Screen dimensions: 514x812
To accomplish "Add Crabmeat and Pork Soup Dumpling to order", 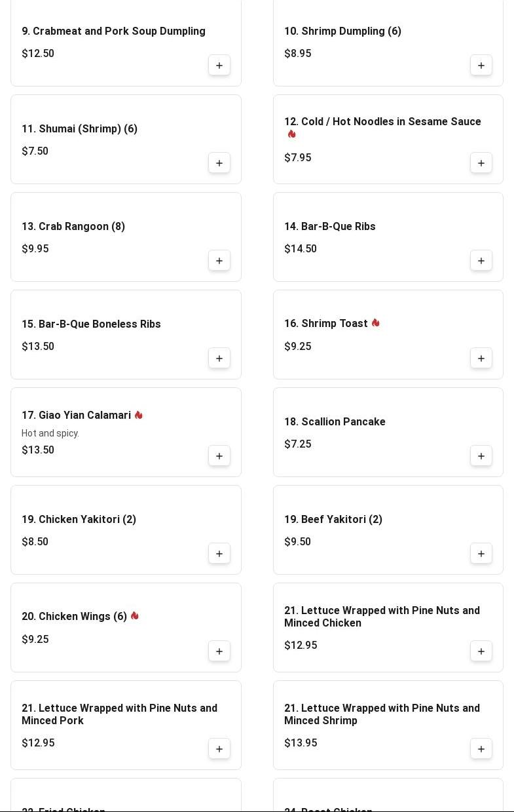I will [x=219, y=66].
